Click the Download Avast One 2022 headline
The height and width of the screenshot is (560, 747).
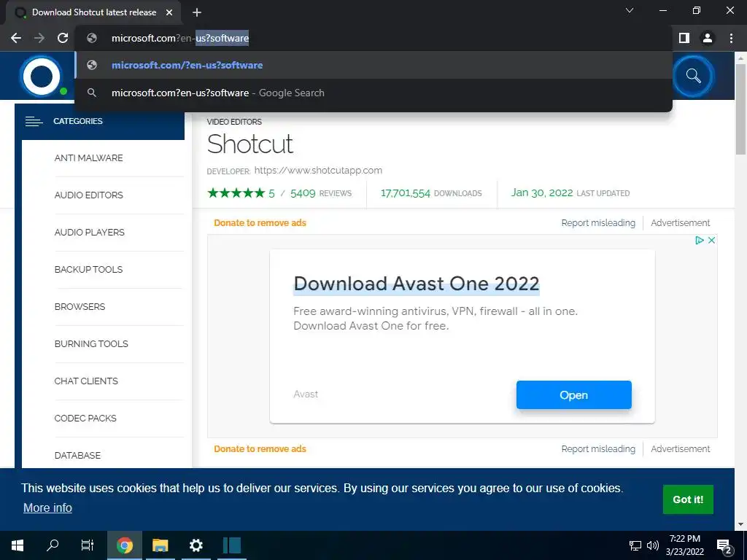(417, 284)
